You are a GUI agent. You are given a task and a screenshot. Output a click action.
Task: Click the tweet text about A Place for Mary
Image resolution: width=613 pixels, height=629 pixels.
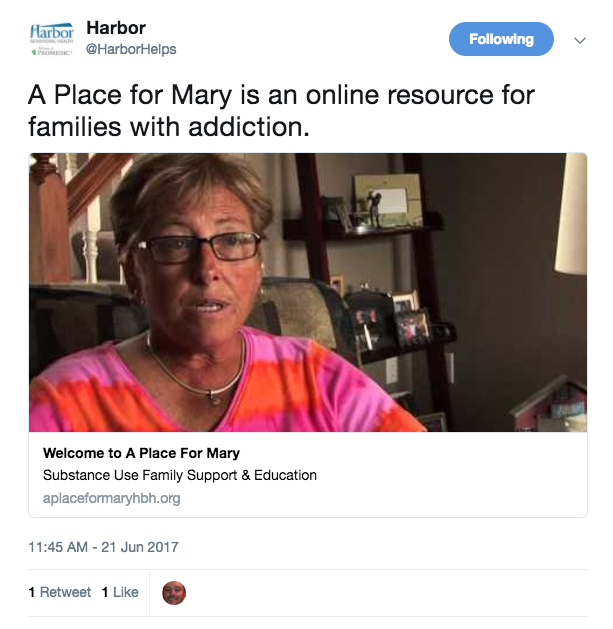[281, 111]
